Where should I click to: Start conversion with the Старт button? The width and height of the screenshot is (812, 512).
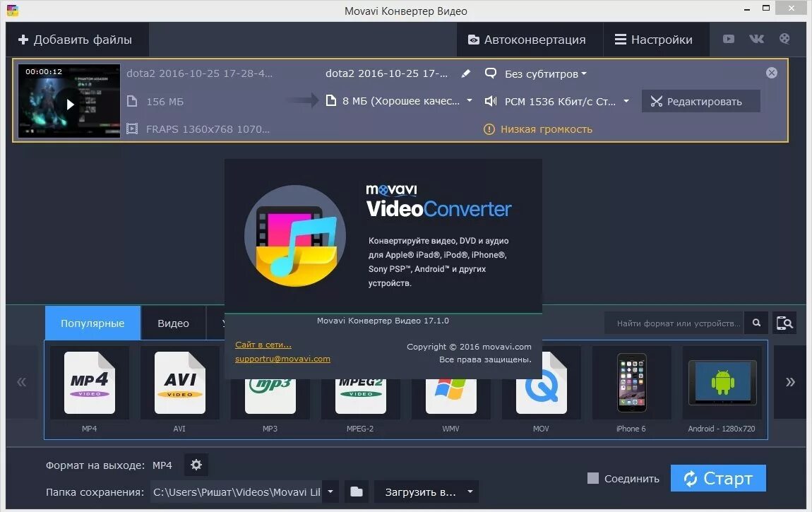tap(718, 478)
